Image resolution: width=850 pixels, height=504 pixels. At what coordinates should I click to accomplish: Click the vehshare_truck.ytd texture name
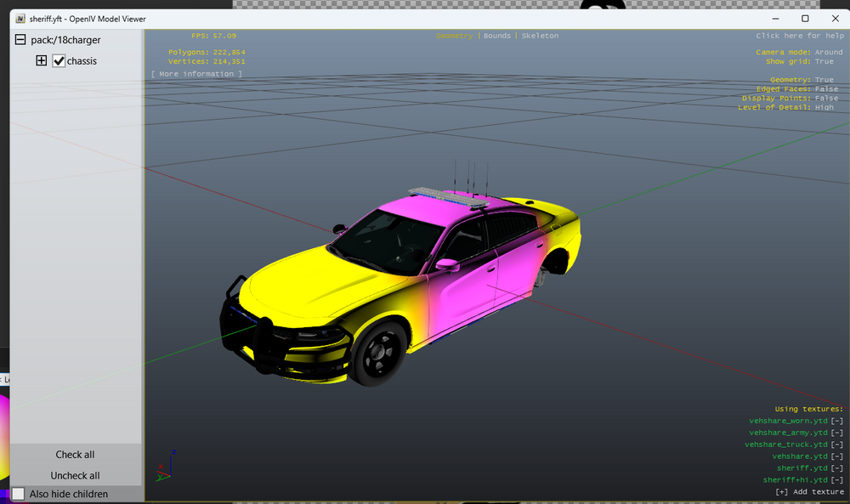tap(786, 445)
